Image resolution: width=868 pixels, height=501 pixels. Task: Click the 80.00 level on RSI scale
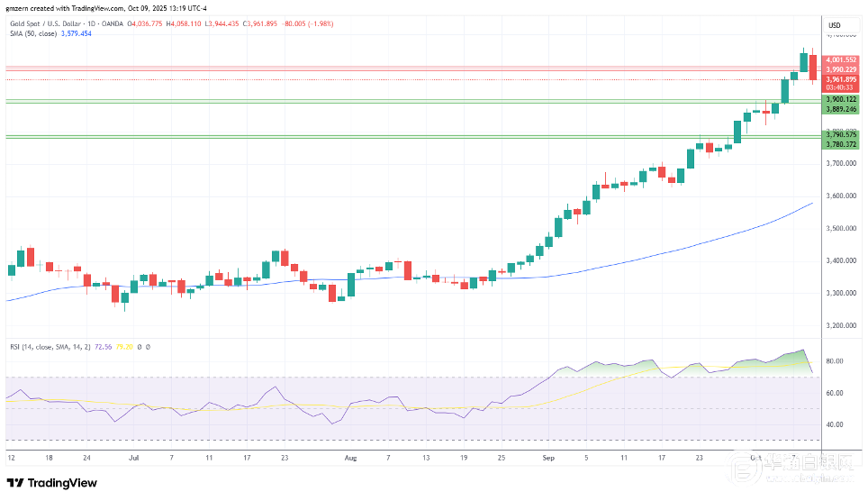pos(833,361)
